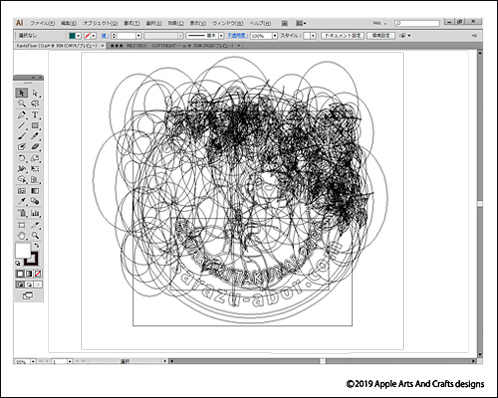Swap fill and stroke colors
The width and height of the screenshot is (498, 398).
point(36,246)
